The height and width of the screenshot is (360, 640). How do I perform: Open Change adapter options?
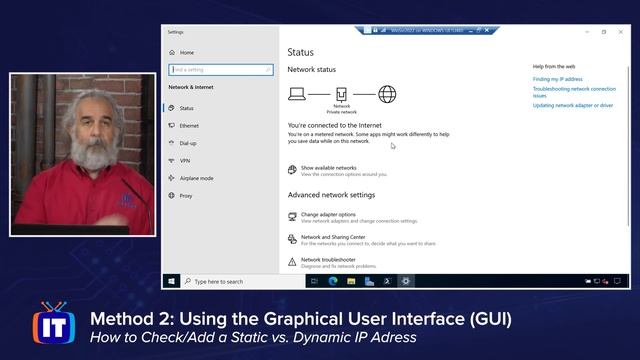353,217
